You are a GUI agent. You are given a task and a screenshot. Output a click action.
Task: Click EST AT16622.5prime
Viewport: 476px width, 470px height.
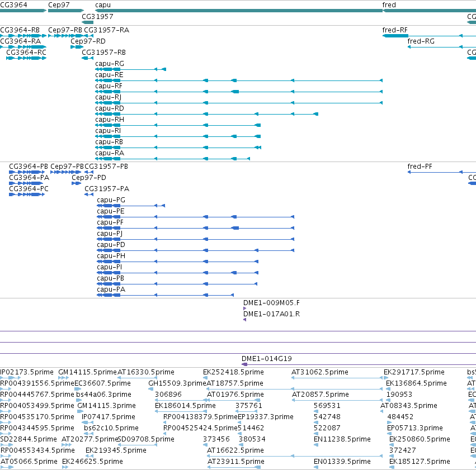pyautogui.click(x=235, y=450)
